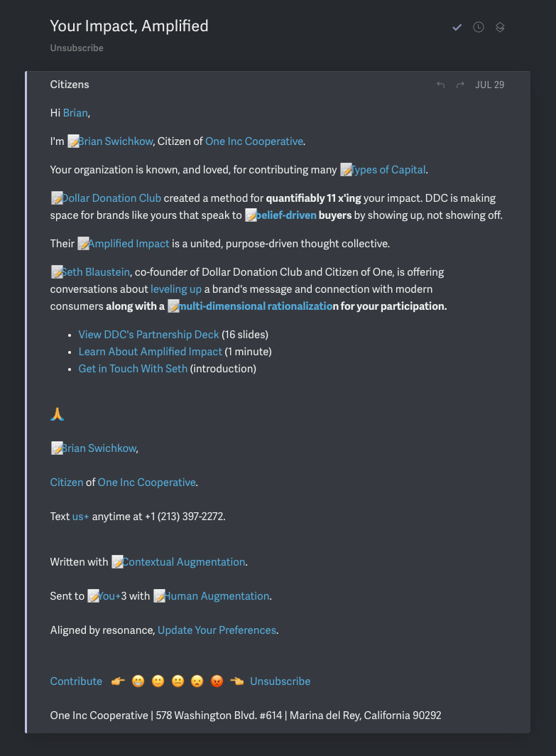556x756 pixels.
Task: Click the Seth Blaustein link
Action: [97, 272]
